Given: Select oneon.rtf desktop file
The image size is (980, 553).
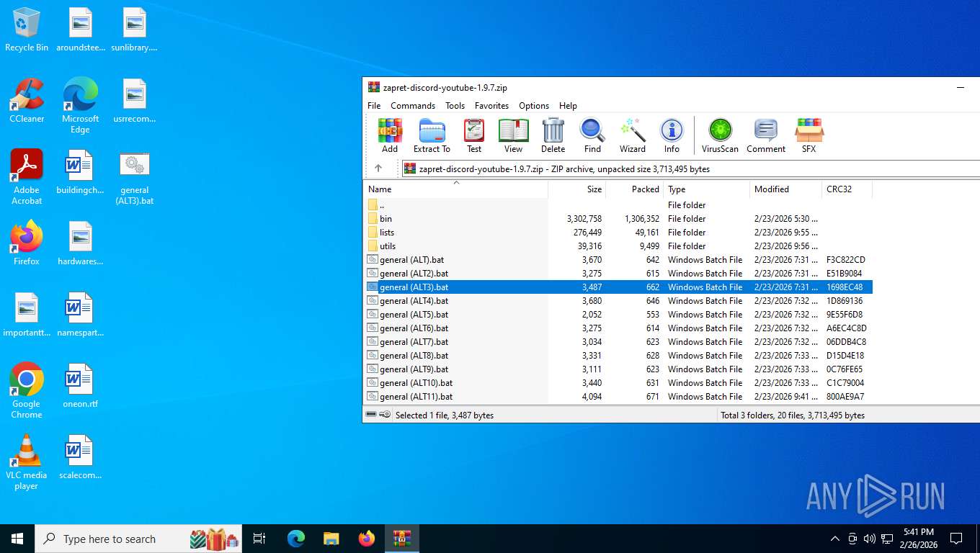Looking at the screenshot, I should pyautogui.click(x=80, y=386).
